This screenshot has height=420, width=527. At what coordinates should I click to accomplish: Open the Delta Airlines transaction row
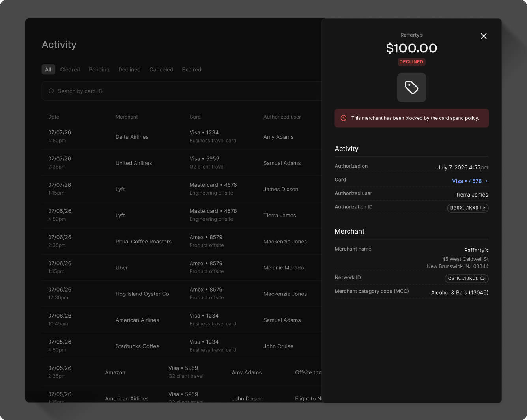pos(182,137)
